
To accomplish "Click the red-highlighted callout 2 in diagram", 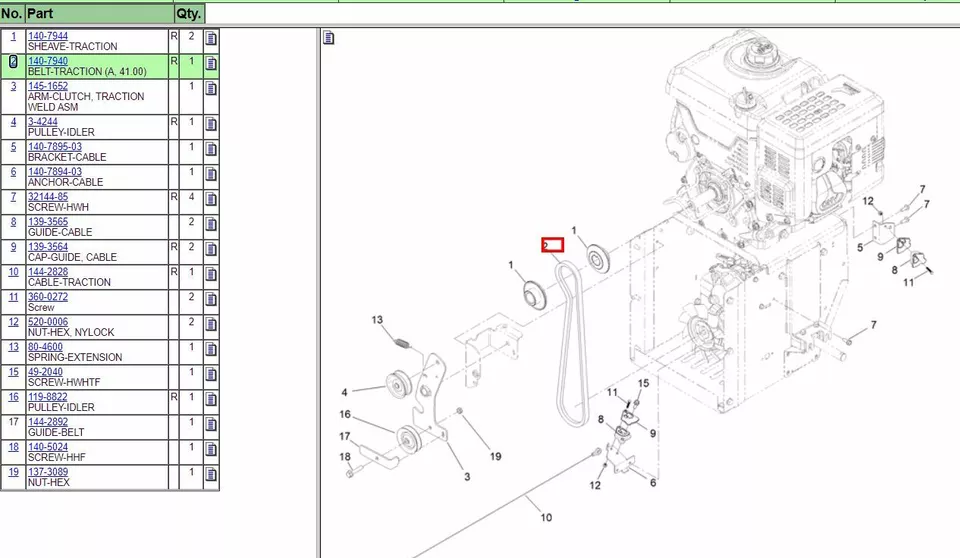I will 552,244.
